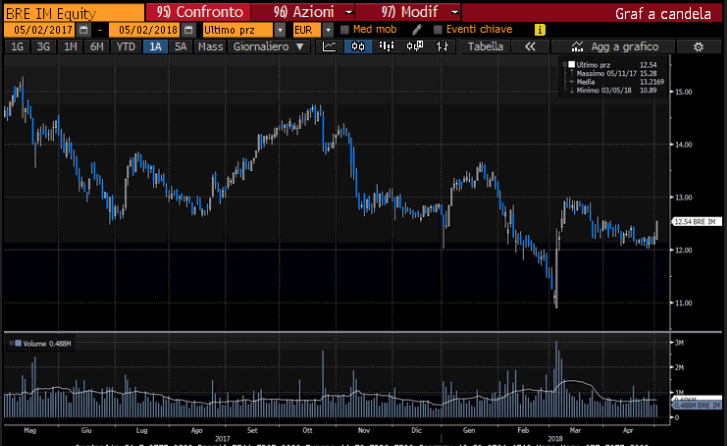Click Ultimo prz 12.54 legend row
727x446 pixels.
613,64
